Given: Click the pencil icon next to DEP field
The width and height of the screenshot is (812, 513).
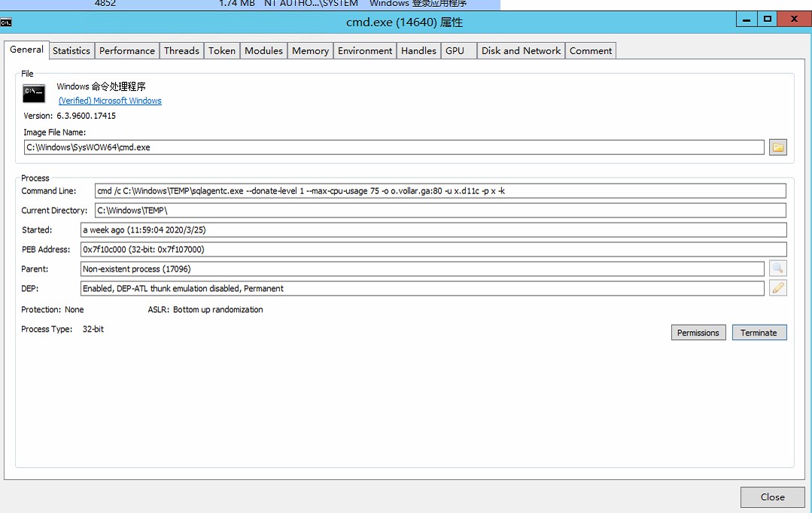Looking at the screenshot, I should click(x=777, y=288).
